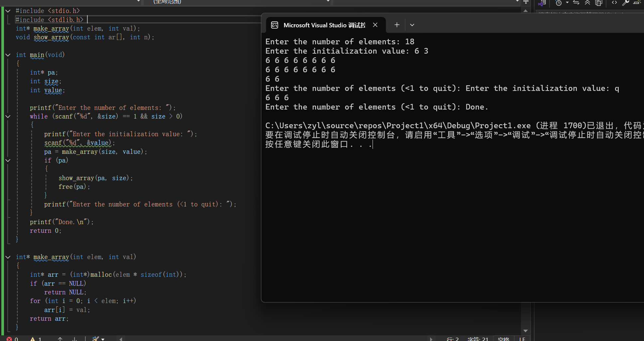
Task: Click the collapse all double-chevron icon
Action: pos(587,3)
